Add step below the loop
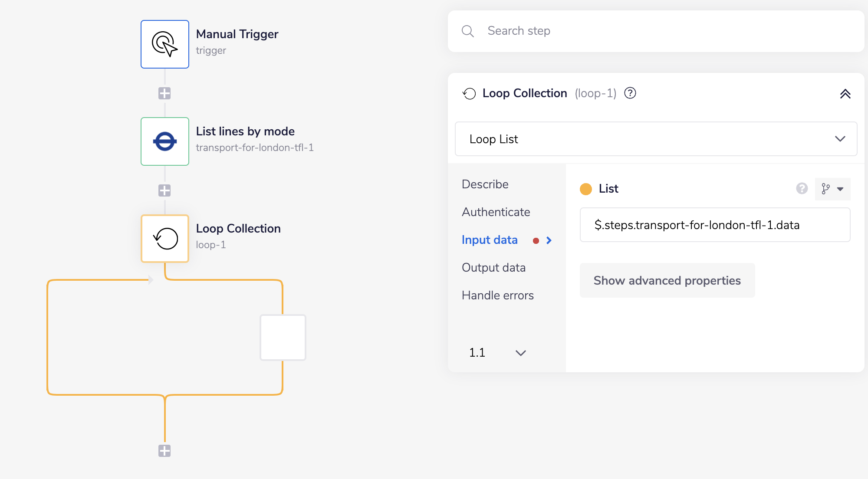This screenshot has height=479, width=868. coord(164,451)
